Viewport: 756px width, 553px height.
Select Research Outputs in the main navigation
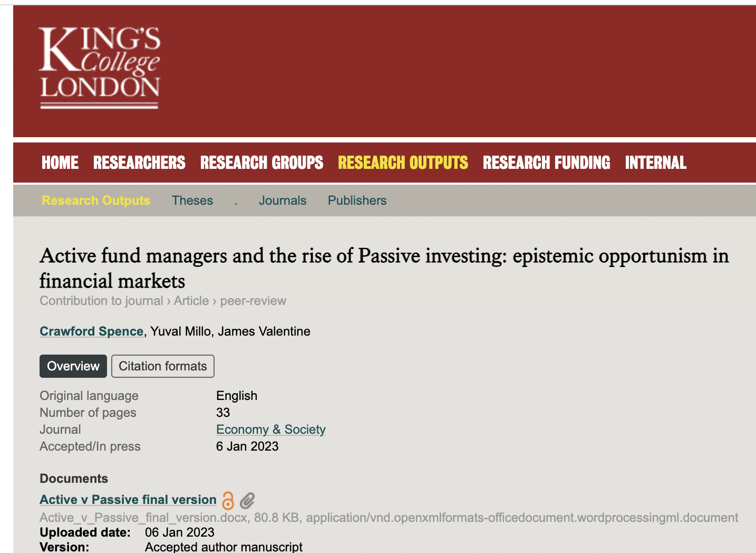click(403, 163)
